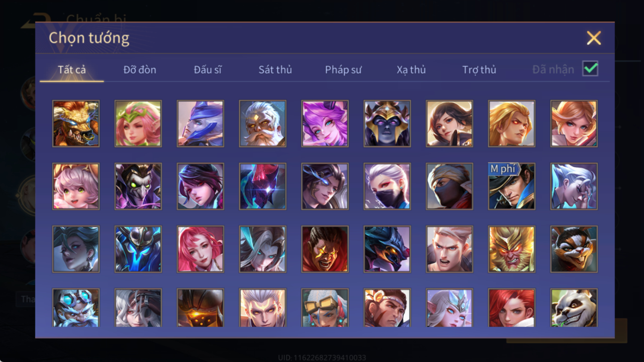Switch to the "Trợ thủ" tab
644x362 pixels.
click(479, 70)
